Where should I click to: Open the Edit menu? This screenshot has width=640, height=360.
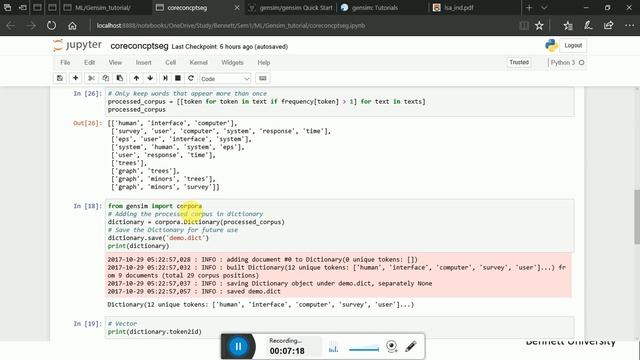pos(89,62)
